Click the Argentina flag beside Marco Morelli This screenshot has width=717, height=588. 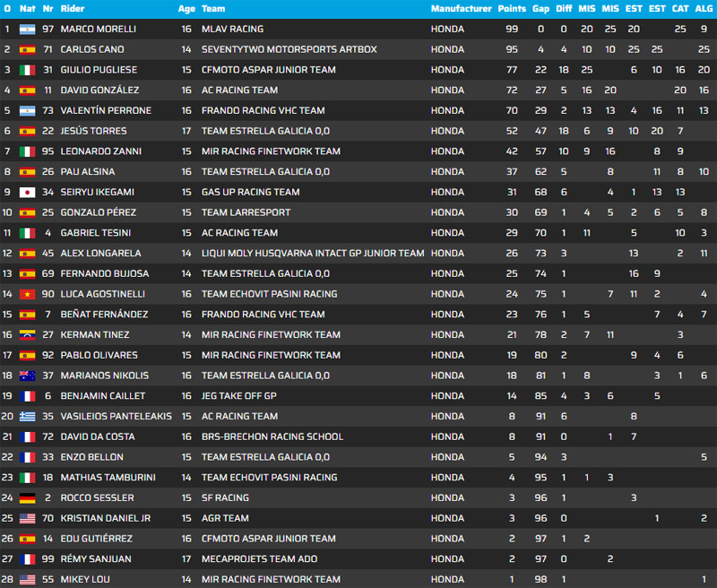(x=27, y=30)
